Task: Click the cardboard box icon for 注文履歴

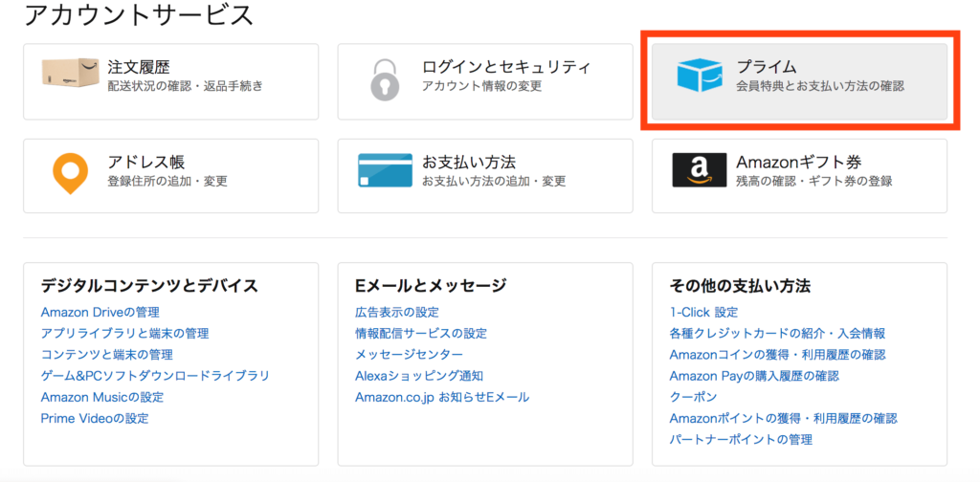Action: (70, 74)
